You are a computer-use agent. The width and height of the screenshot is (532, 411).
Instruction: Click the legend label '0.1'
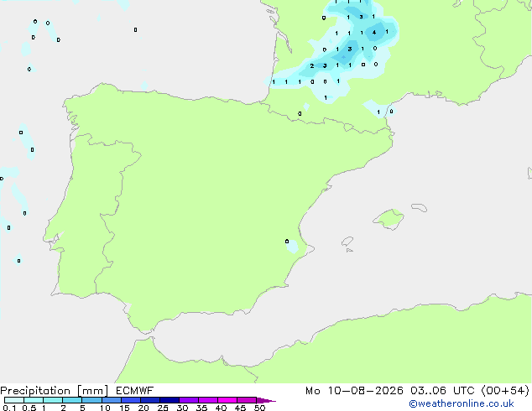(x=9, y=408)
